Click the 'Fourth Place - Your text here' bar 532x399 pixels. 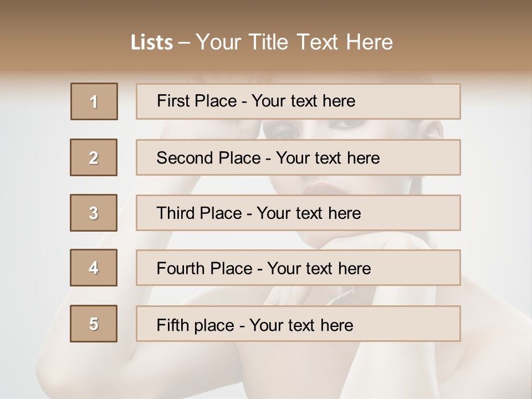pyautogui.click(x=298, y=268)
